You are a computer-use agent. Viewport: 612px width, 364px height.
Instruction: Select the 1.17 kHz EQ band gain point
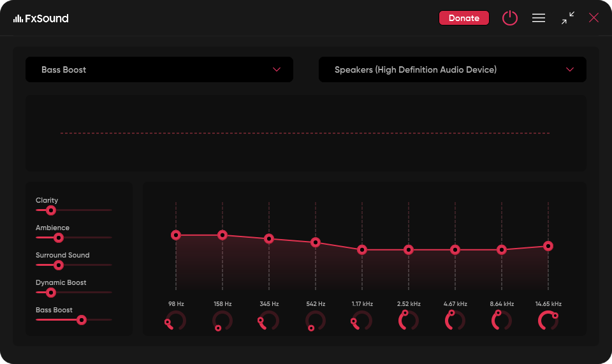(362, 250)
